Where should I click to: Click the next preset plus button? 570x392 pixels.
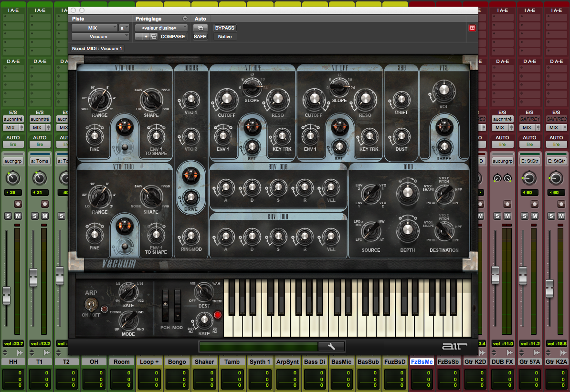146,37
